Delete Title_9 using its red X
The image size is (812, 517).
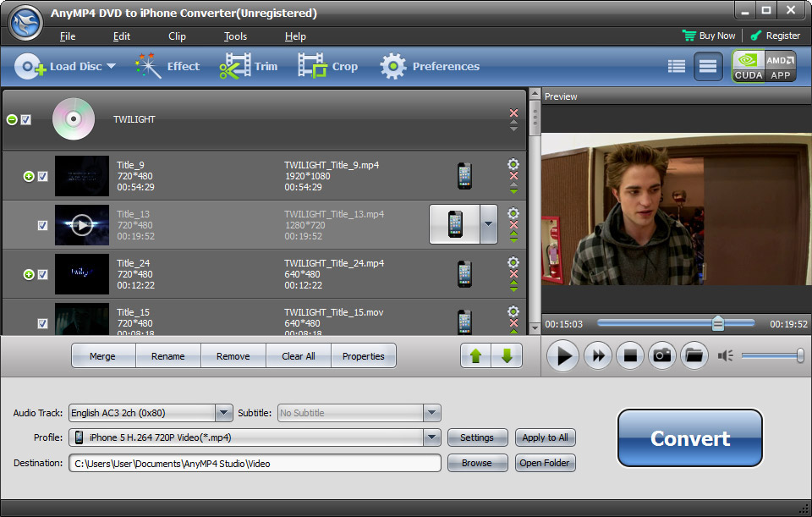click(513, 176)
